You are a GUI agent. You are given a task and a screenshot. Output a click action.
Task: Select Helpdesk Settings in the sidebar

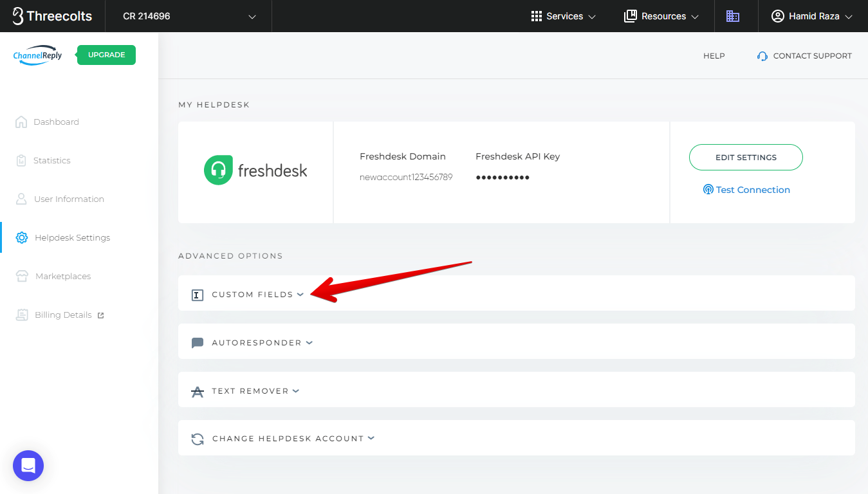[73, 237]
